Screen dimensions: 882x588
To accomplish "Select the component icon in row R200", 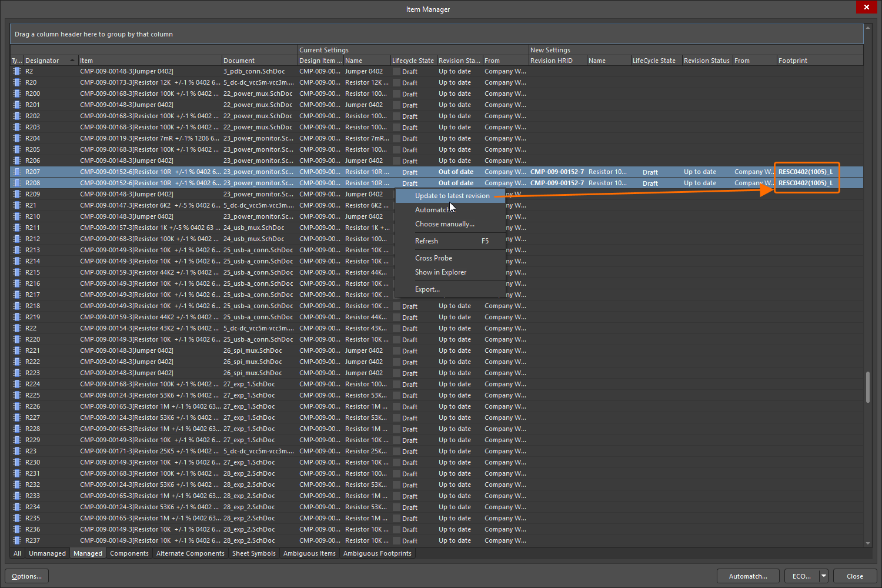I will [17, 93].
